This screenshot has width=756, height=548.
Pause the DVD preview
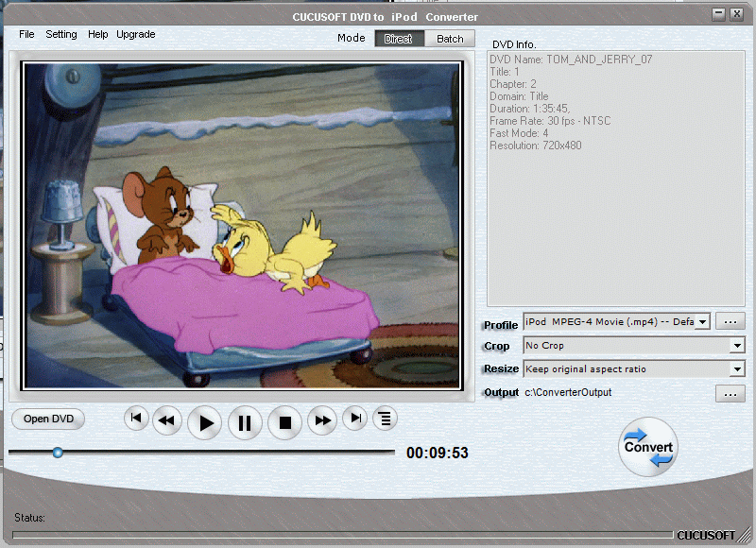(x=245, y=422)
